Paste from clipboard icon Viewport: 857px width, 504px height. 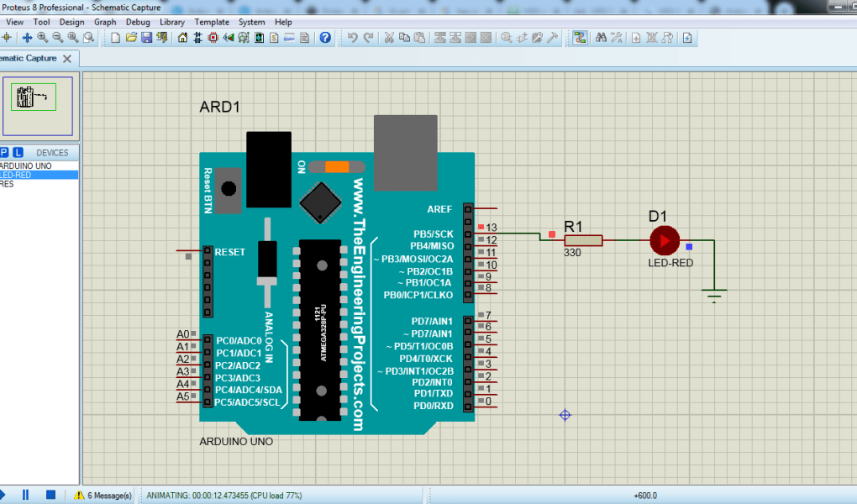point(420,38)
